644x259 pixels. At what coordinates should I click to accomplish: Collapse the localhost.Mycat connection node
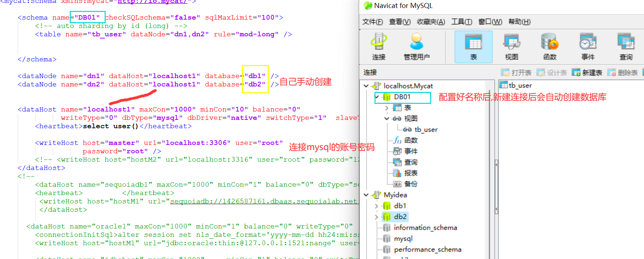[366, 86]
